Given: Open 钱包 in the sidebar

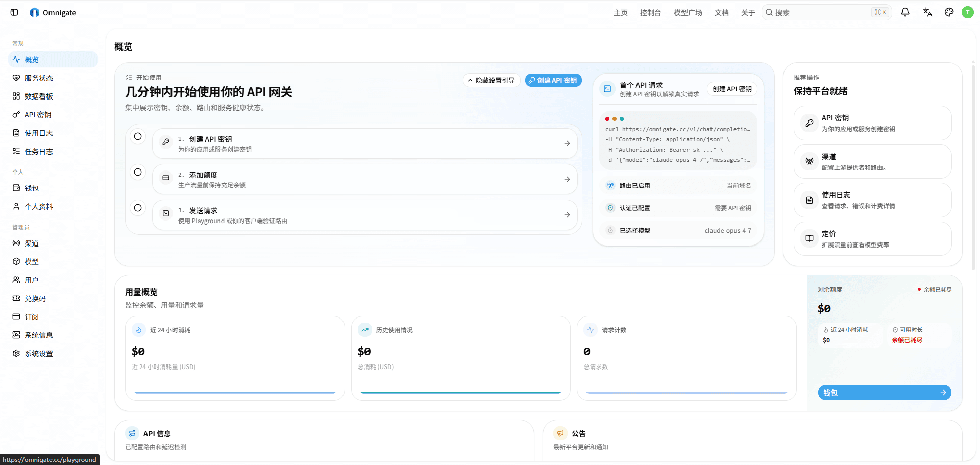Looking at the screenshot, I should [53, 188].
